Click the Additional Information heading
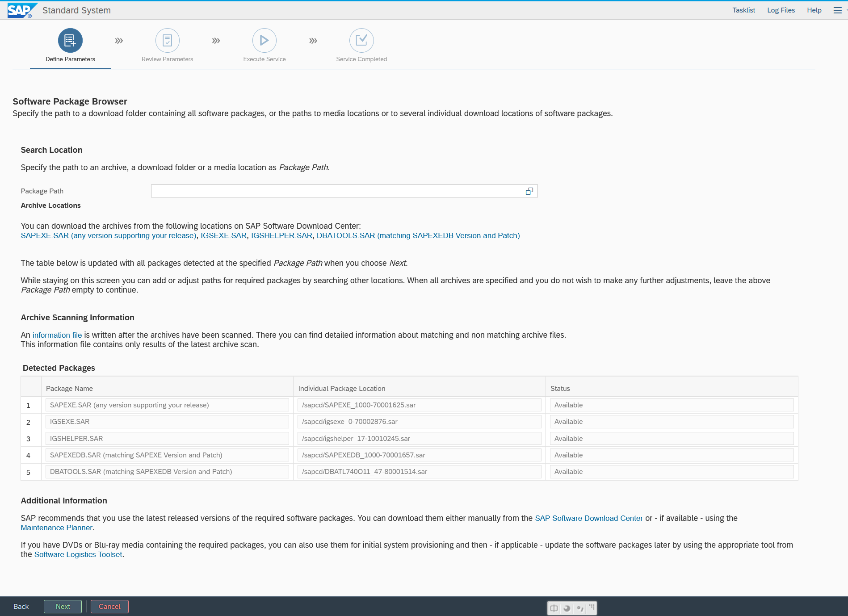Image resolution: width=848 pixels, height=616 pixels. tap(64, 501)
